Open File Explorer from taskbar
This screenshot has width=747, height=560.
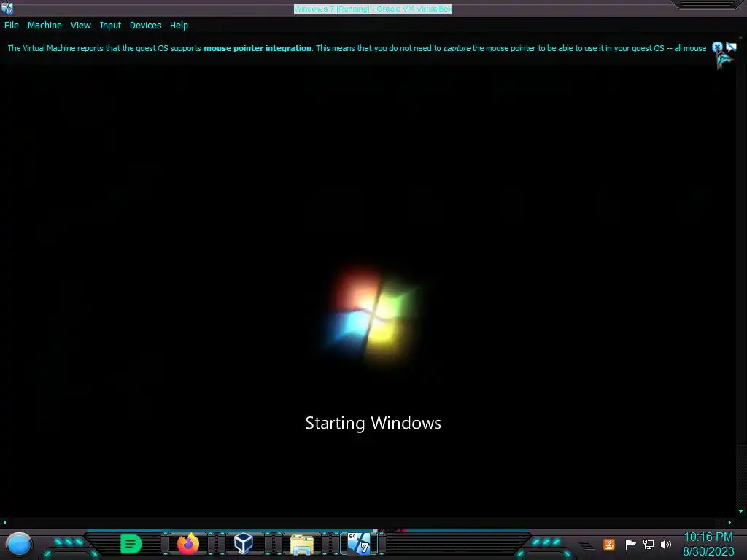pos(301,544)
